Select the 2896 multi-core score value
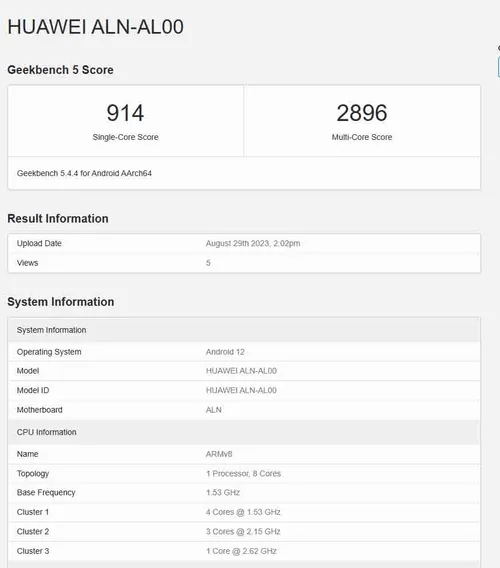This screenshot has width=500, height=568. 362,113
